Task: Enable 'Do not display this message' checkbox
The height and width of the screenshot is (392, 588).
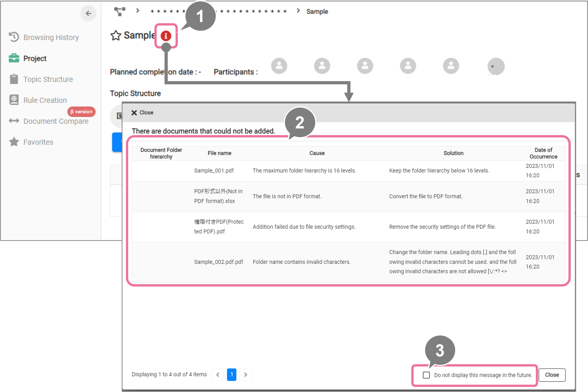Action: click(426, 375)
